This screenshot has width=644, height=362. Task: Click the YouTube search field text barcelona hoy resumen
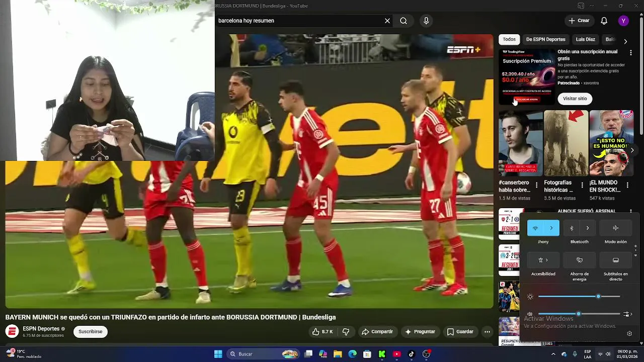246,21
